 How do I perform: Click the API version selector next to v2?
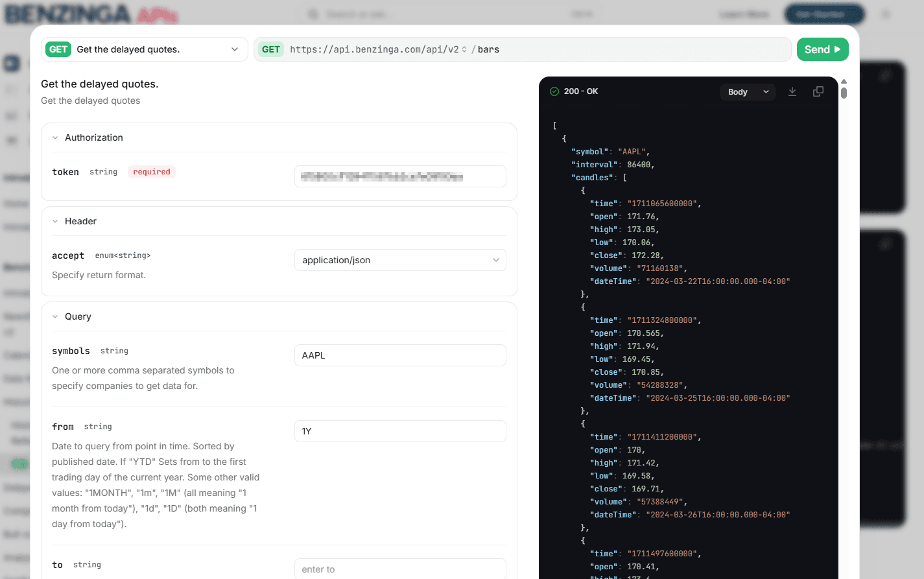464,49
